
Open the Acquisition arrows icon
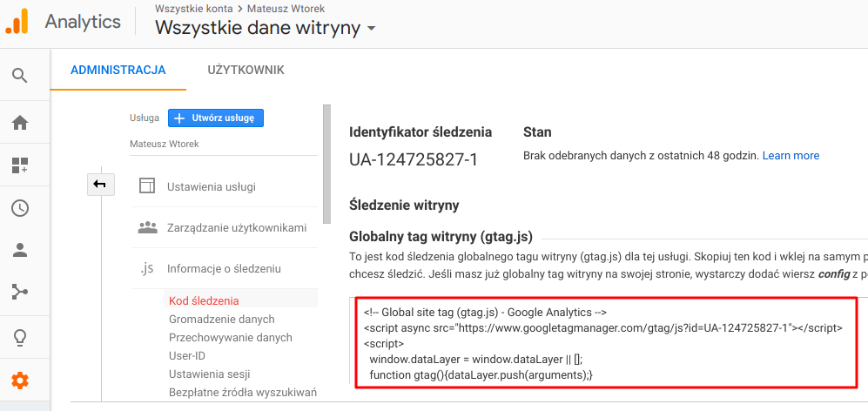coord(20,292)
